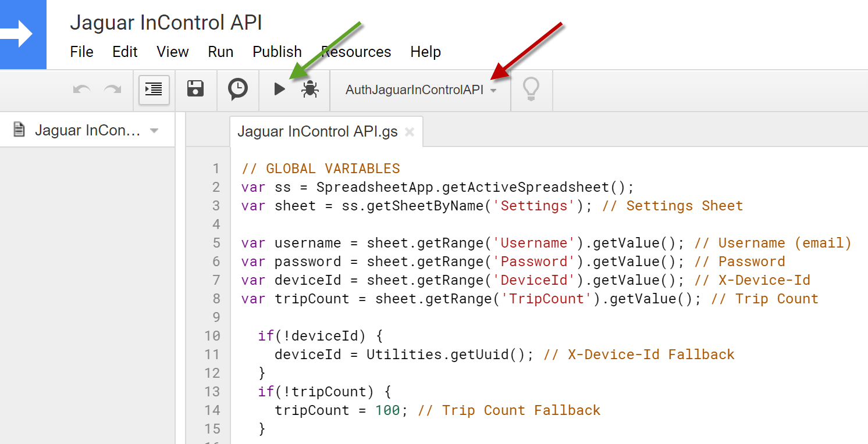Start debugging with the bug icon
868x444 pixels.
tap(310, 89)
